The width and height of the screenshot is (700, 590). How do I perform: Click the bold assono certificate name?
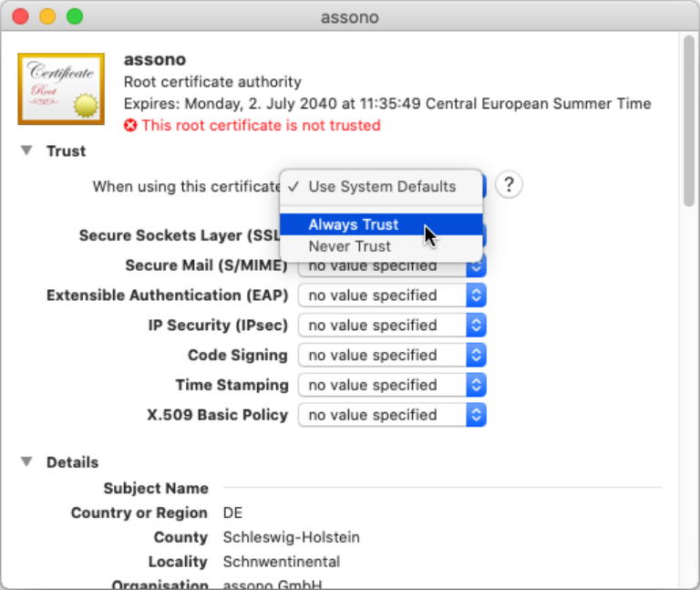click(155, 59)
